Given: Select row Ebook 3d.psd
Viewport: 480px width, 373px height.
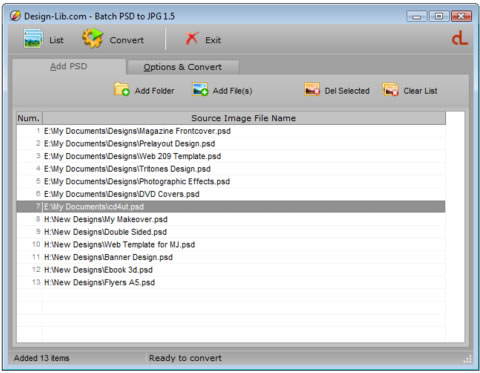Looking at the screenshot, I should (x=231, y=270).
